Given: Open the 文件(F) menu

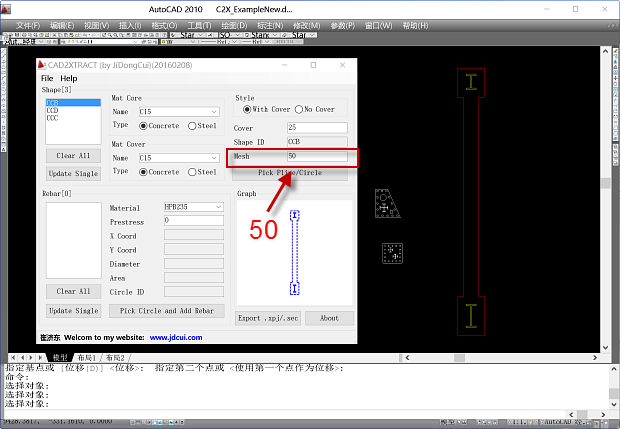Looking at the screenshot, I should coord(28,26).
